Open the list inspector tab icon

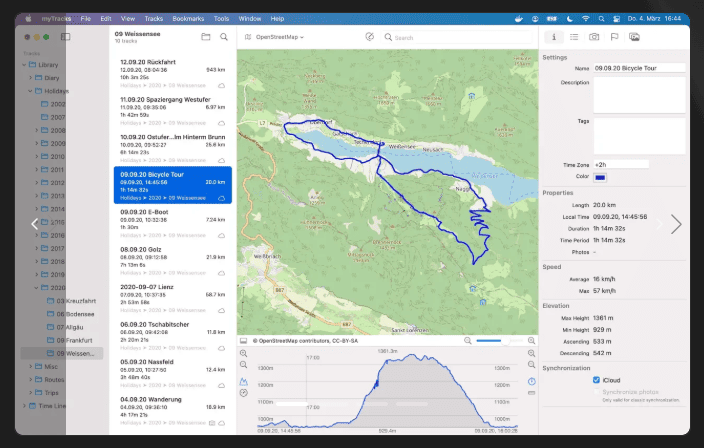[x=574, y=37]
